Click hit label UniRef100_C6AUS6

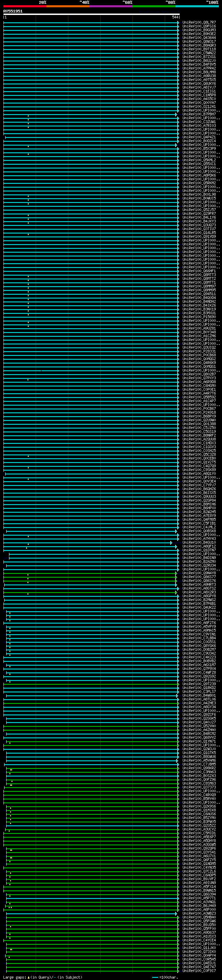(199, 814)
